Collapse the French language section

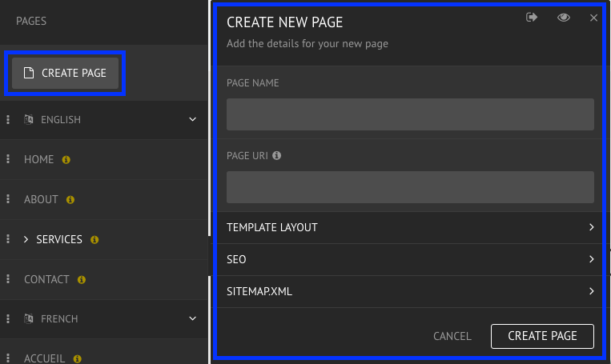tap(192, 319)
